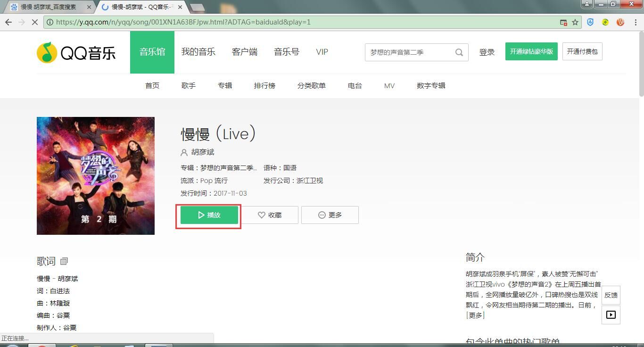Click the AdBlock shield icon in browser toolbar
This screenshot has width=644, height=347.
pyautogui.click(x=590, y=22)
